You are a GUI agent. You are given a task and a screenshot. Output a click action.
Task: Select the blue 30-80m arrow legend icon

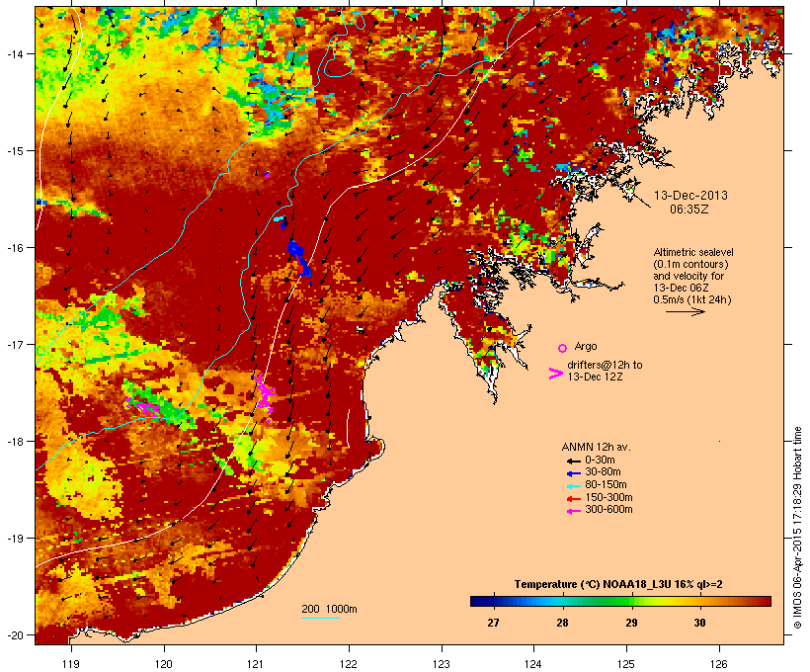click(573, 473)
